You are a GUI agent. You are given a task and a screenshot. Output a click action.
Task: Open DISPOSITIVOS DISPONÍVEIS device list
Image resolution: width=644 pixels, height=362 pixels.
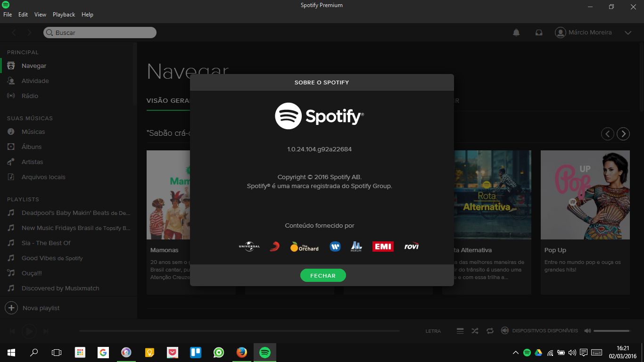tap(540, 331)
